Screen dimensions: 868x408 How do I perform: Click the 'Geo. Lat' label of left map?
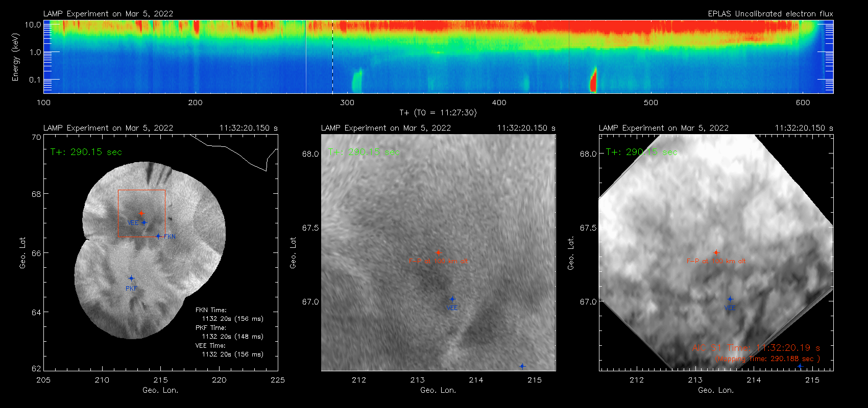point(22,252)
